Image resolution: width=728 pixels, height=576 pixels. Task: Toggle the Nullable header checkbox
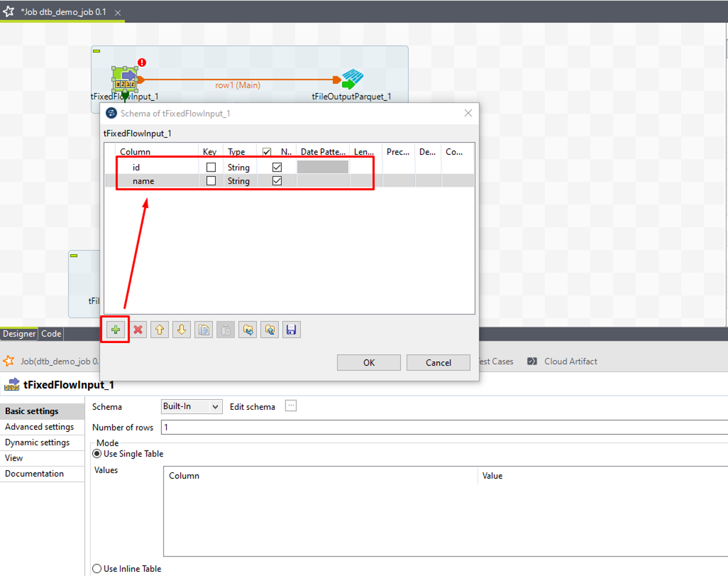266,152
